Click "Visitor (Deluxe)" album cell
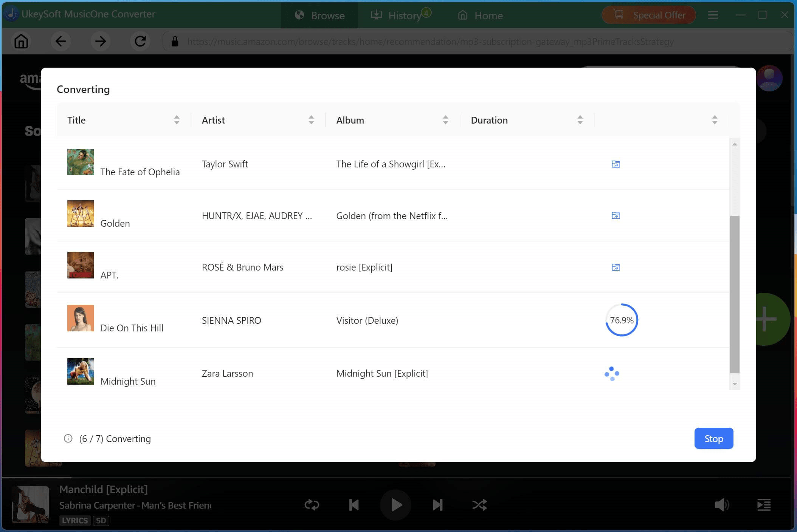This screenshot has height=532, width=797. (x=367, y=320)
